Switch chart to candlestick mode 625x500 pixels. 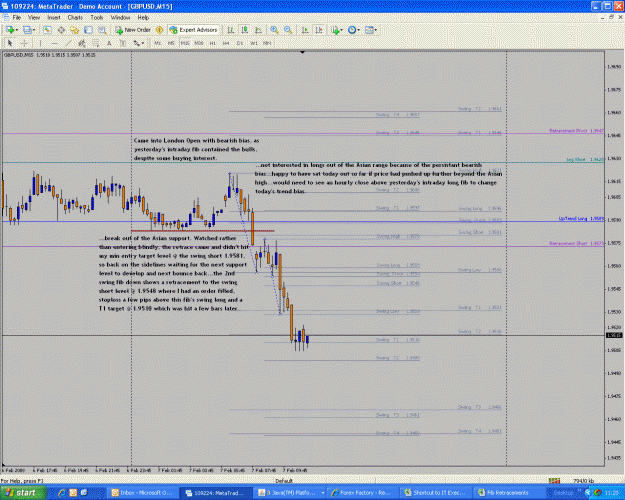[x=245, y=30]
